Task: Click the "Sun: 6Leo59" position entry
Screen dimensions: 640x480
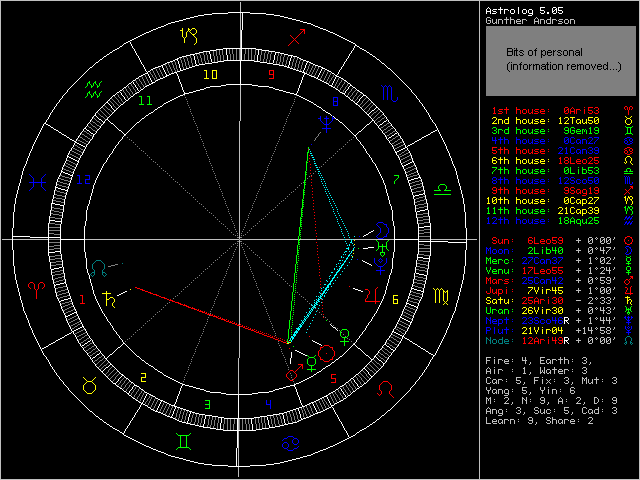Action: (560, 240)
